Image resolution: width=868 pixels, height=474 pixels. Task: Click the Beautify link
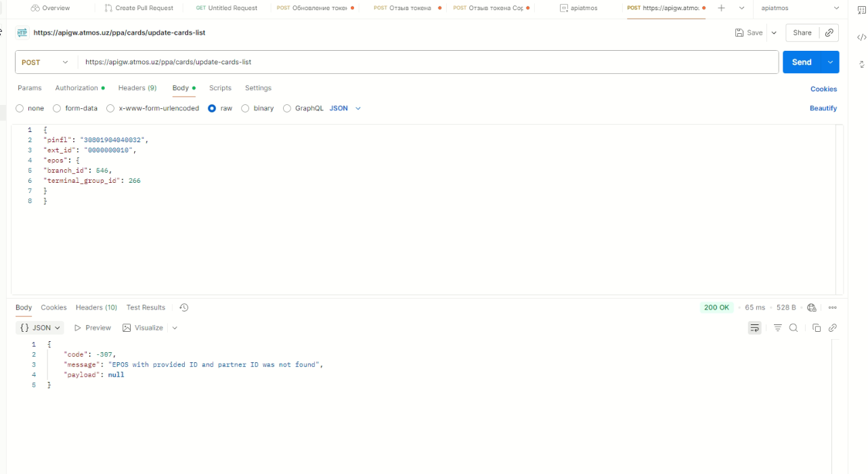pos(823,108)
